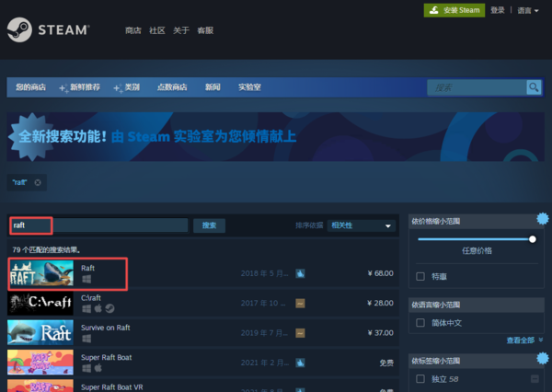Click the 2018 年 5 月 release date

point(264,273)
